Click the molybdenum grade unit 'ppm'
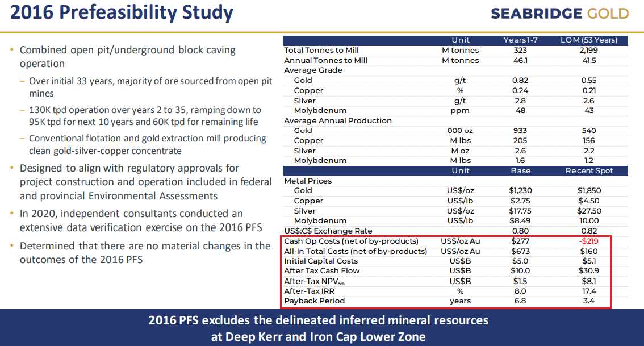This screenshot has width=644, height=346. click(x=460, y=111)
